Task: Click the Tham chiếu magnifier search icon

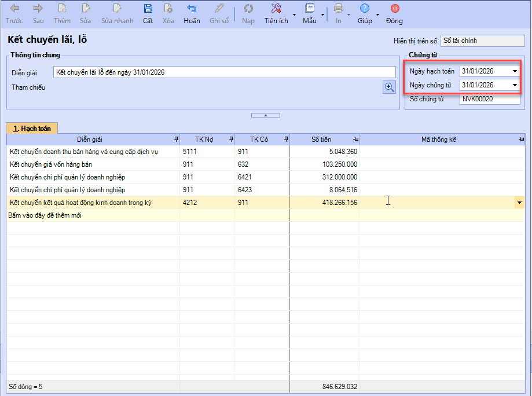Action: click(x=389, y=87)
